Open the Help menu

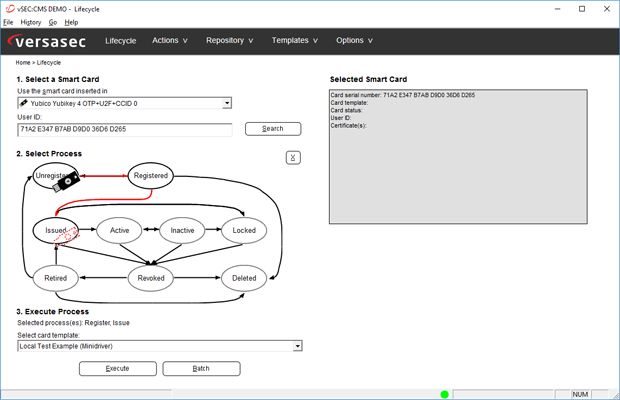coord(71,23)
